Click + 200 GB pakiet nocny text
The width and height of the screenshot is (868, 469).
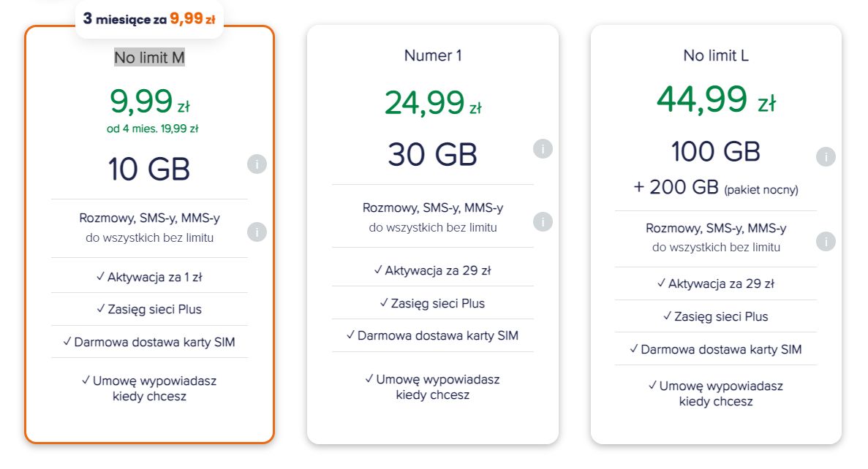(716, 188)
